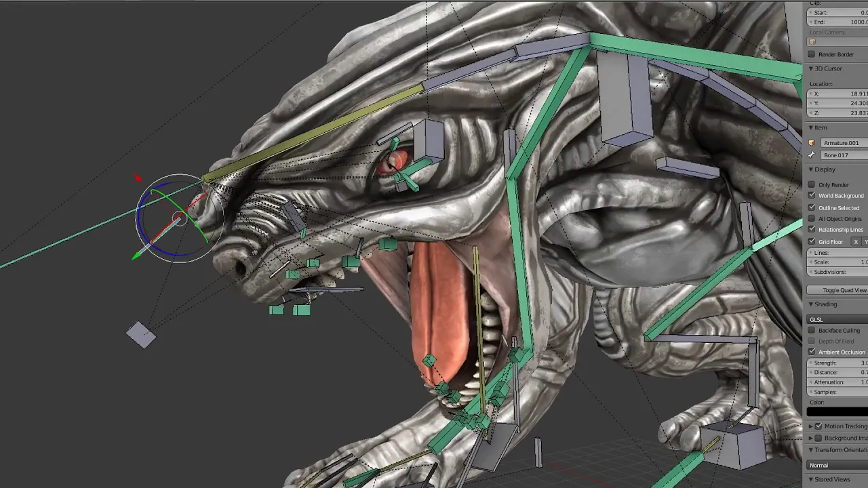Viewport: 868px width, 488px height.
Task: Toggle the grid floor X axis button
Action: point(856,242)
